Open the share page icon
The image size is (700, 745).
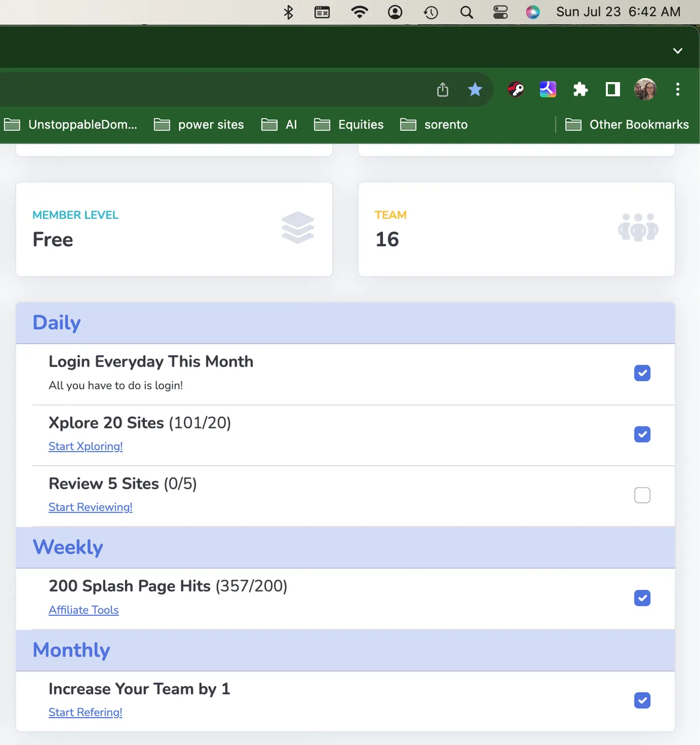pyautogui.click(x=443, y=89)
